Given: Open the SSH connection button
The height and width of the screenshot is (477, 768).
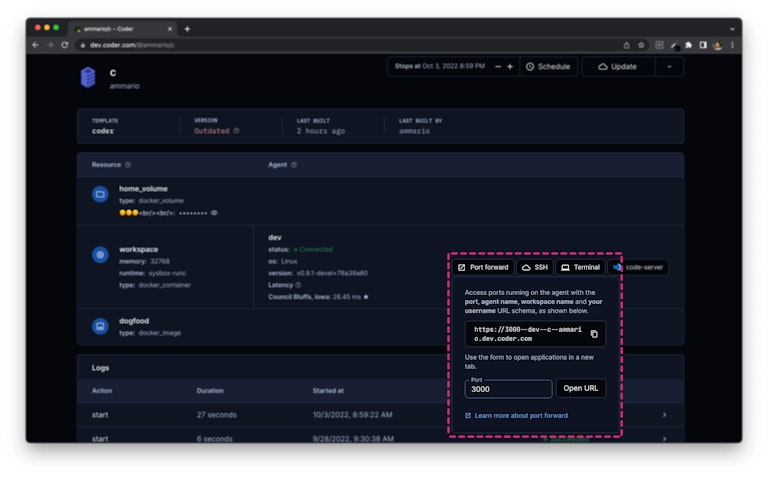Looking at the screenshot, I should click(x=535, y=267).
